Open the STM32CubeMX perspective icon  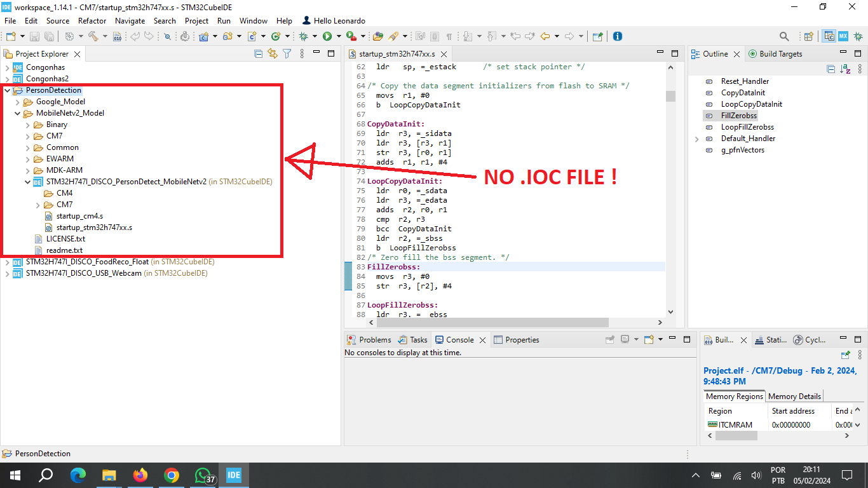843,36
